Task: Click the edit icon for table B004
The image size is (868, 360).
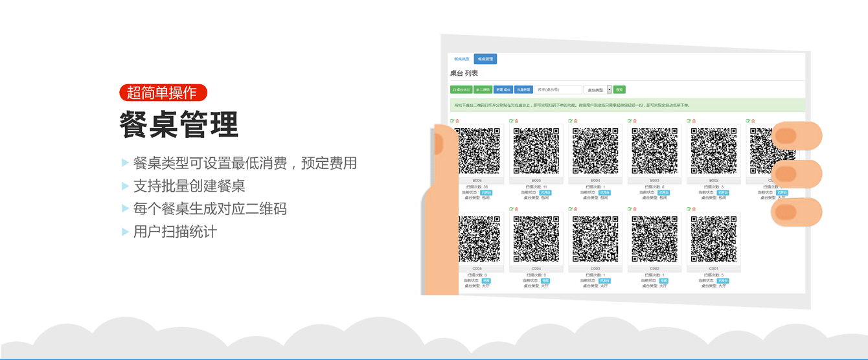Action: click(x=570, y=121)
